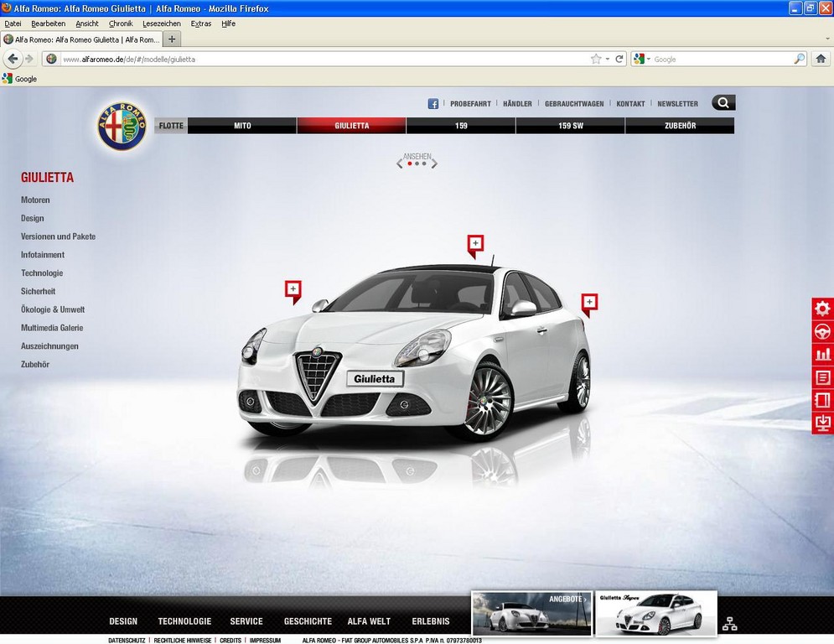Viewport: 834px width, 644px height.
Task: Go back with the browser back arrow
Action: (13, 59)
